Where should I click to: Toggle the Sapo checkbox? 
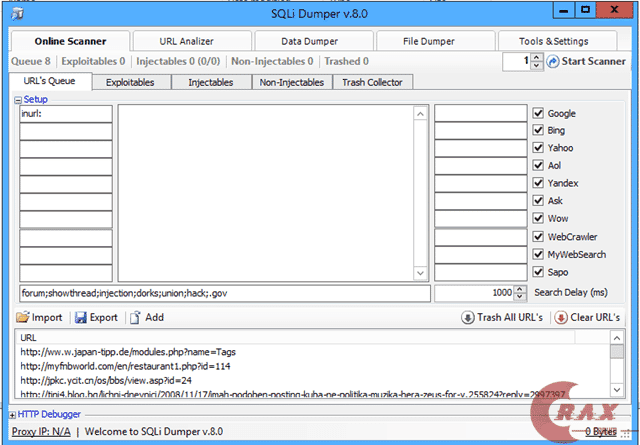point(538,272)
